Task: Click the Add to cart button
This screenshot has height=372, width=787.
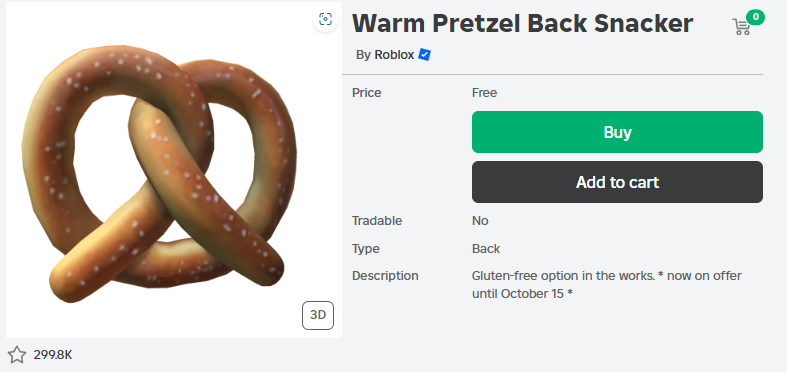Action: [617, 182]
